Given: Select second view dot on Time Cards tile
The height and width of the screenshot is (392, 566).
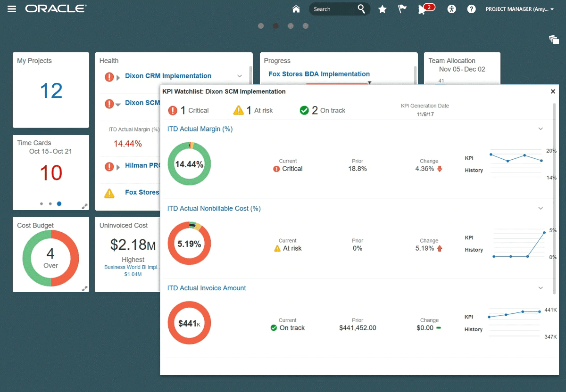Looking at the screenshot, I should point(50,204).
